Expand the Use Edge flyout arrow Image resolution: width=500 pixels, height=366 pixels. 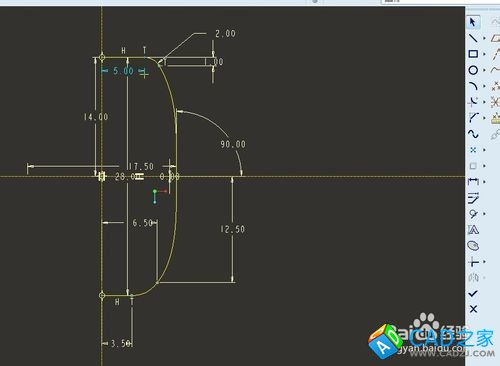pos(484,166)
